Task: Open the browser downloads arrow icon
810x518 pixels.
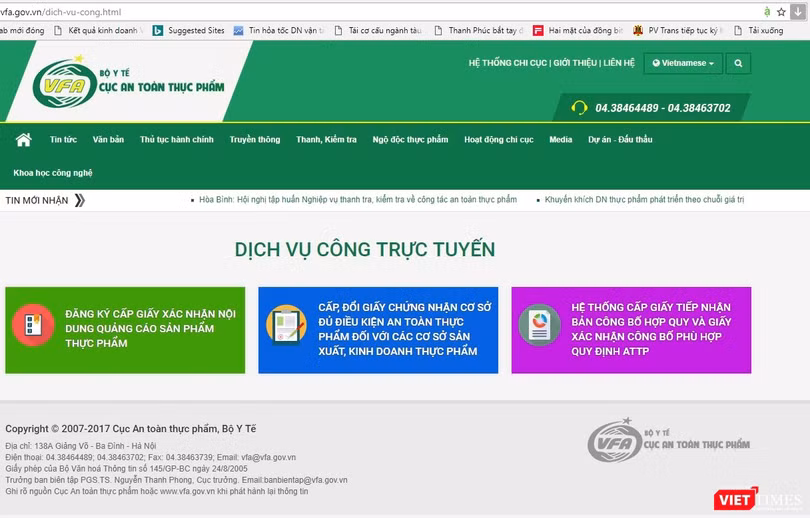Action: click(x=799, y=12)
